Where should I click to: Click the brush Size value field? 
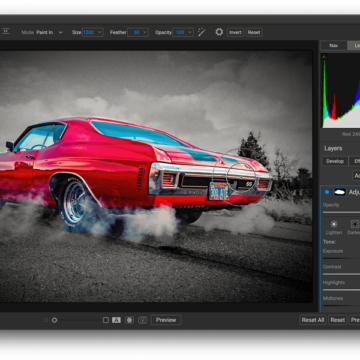click(x=89, y=32)
